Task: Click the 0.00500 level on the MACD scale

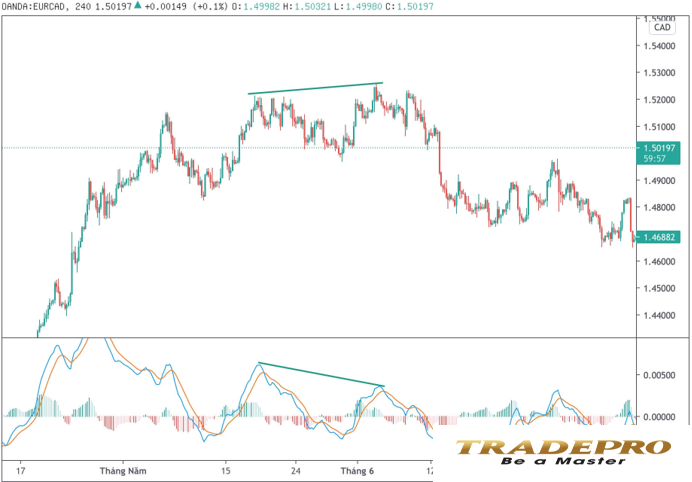Action: 659,375
